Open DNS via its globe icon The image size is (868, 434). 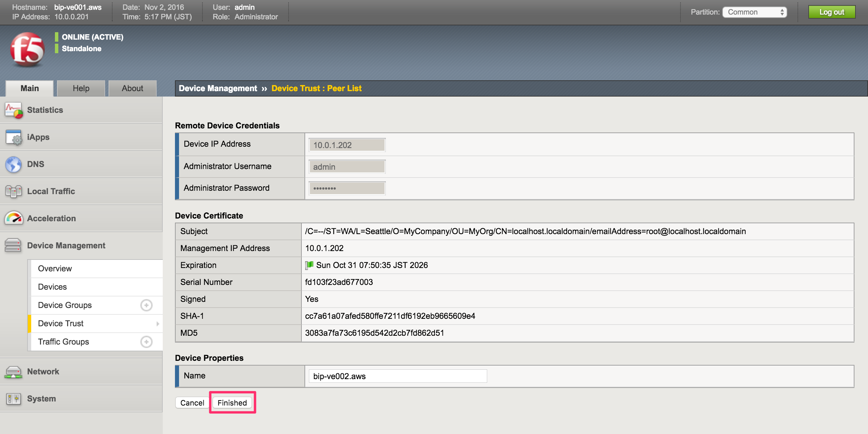pos(13,164)
